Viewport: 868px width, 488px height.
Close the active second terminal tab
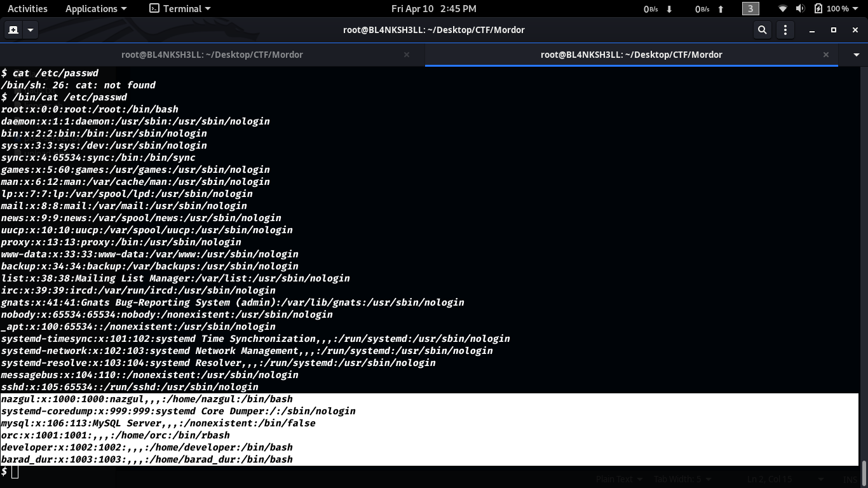pyautogui.click(x=826, y=55)
